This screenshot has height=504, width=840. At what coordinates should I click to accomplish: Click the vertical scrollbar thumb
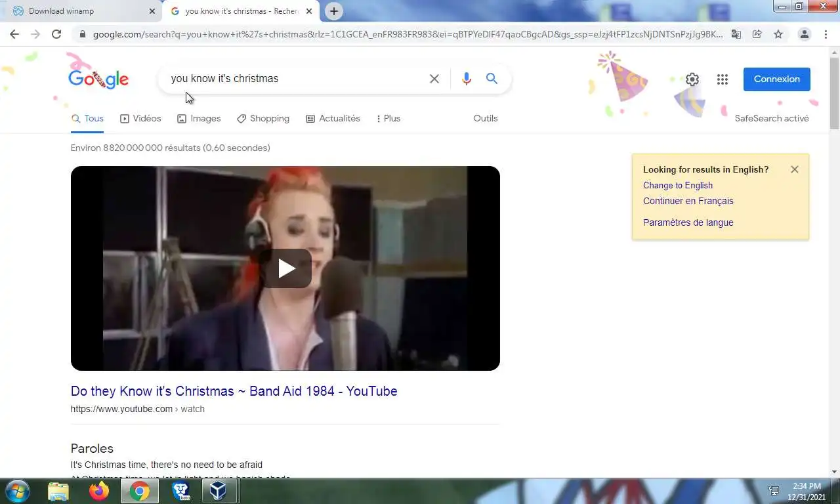point(834,93)
